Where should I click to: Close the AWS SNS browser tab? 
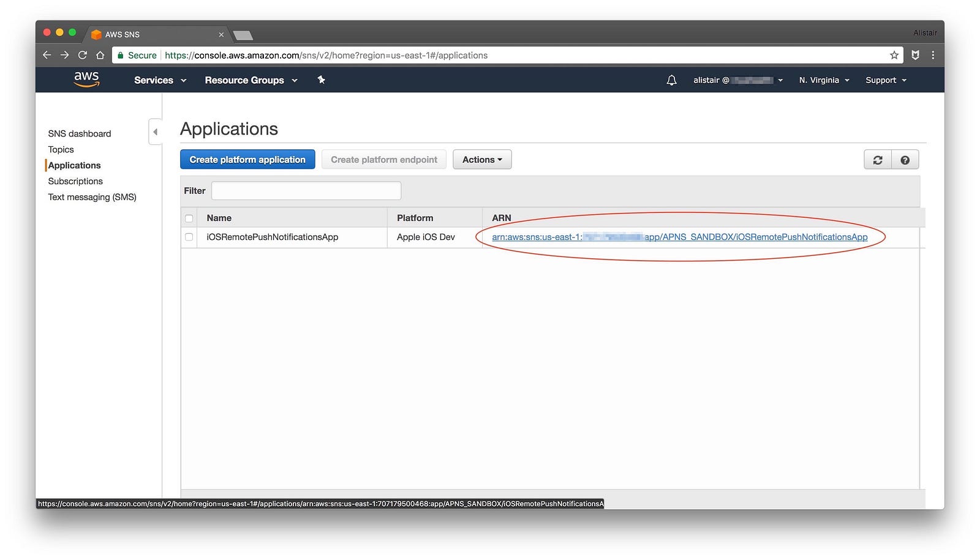click(x=221, y=35)
